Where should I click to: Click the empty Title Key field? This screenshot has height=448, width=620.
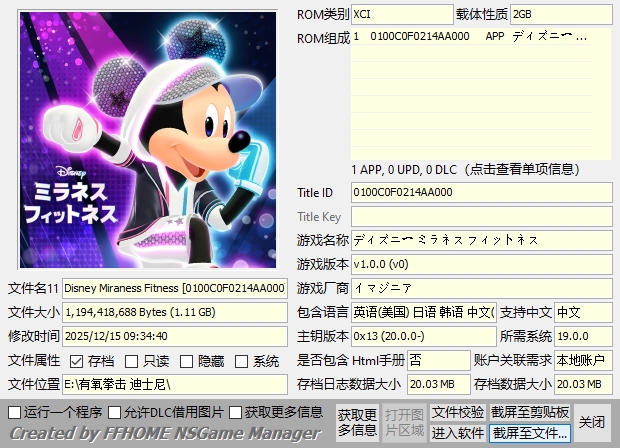click(x=482, y=217)
